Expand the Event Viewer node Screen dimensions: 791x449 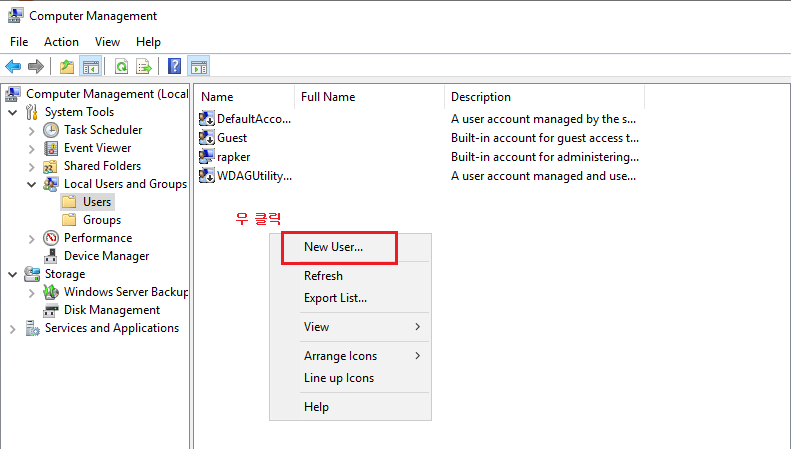[32, 149]
